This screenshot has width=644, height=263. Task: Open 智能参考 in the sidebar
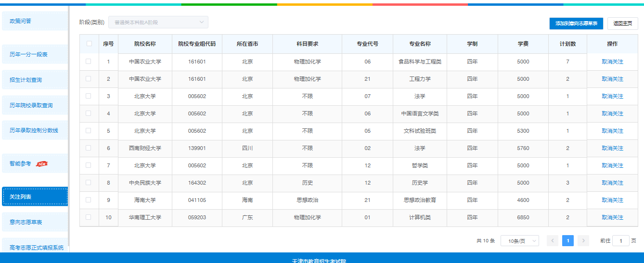pos(35,163)
